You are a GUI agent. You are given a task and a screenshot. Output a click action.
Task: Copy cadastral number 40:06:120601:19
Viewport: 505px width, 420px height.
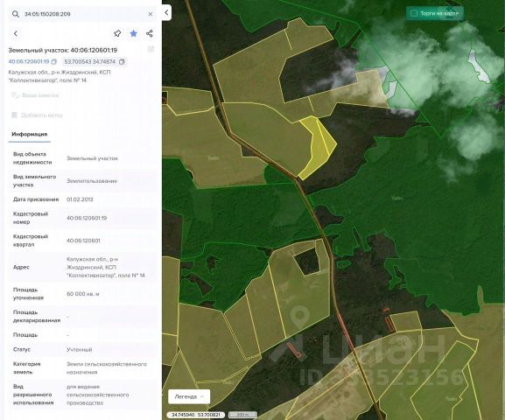(x=53, y=61)
